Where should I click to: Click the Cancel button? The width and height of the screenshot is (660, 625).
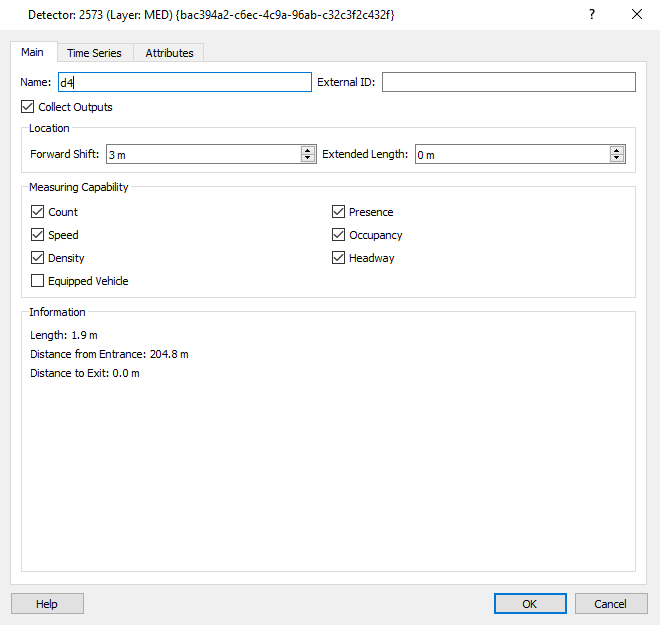coord(611,604)
